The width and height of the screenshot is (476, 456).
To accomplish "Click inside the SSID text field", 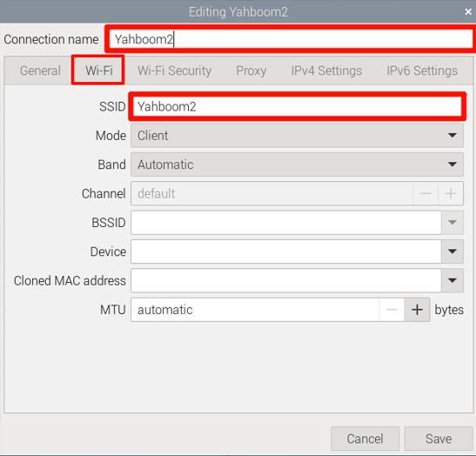I will pos(297,106).
